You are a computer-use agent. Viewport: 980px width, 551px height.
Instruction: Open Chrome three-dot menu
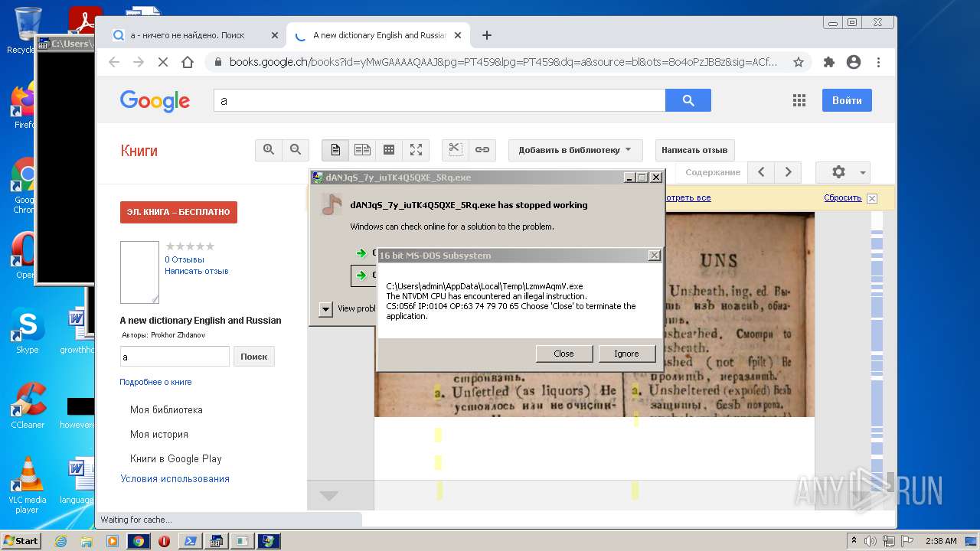pos(878,62)
